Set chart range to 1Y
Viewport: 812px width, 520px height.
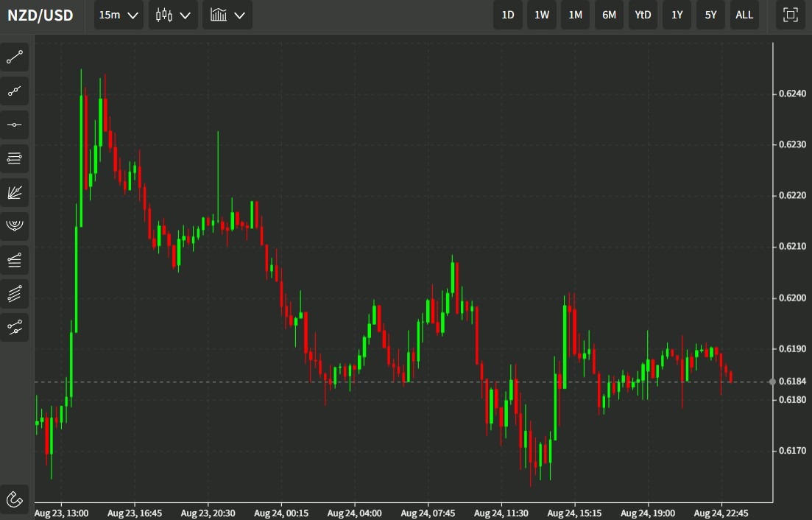[677, 15]
